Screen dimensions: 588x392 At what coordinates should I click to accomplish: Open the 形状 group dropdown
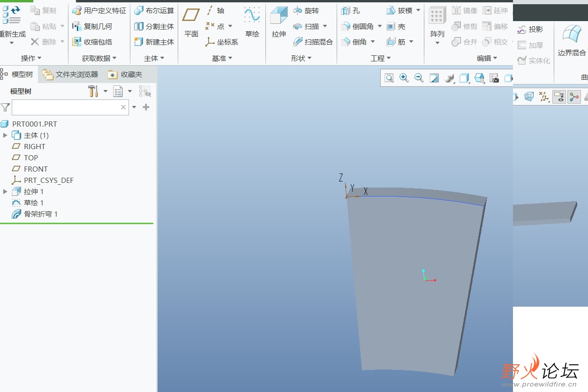(x=302, y=58)
